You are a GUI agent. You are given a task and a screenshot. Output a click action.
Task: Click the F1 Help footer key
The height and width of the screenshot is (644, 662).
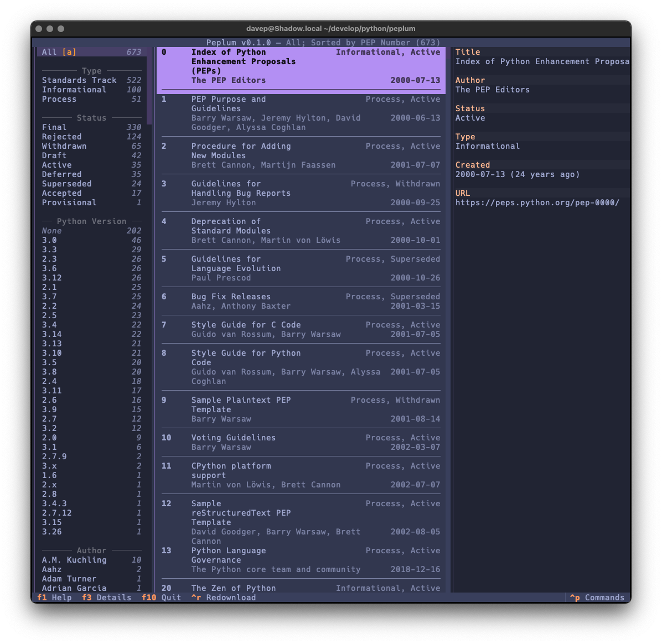pos(54,598)
